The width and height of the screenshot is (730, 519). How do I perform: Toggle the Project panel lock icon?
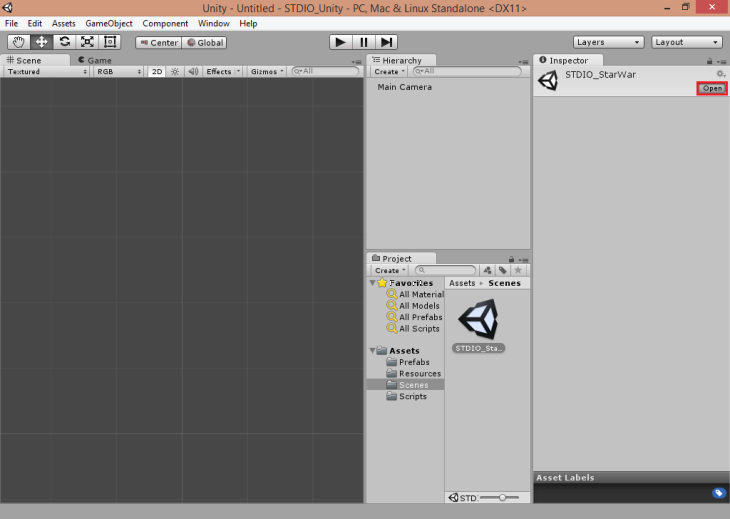(x=511, y=260)
